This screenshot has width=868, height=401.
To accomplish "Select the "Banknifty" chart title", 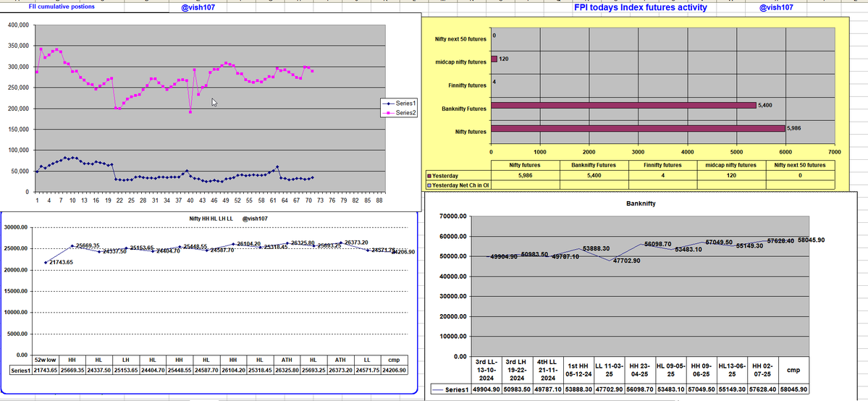I will pos(641,203).
